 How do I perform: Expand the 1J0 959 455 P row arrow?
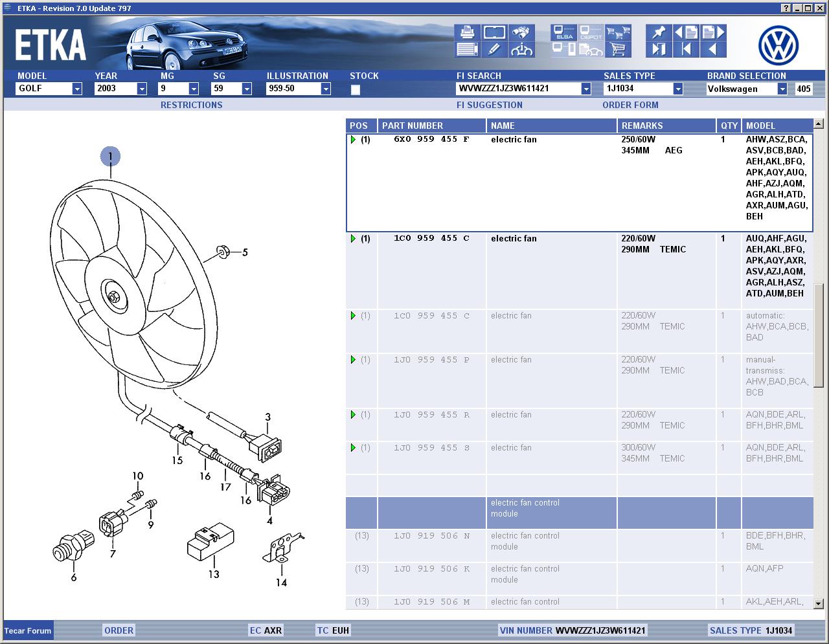click(x=353, y=360)
